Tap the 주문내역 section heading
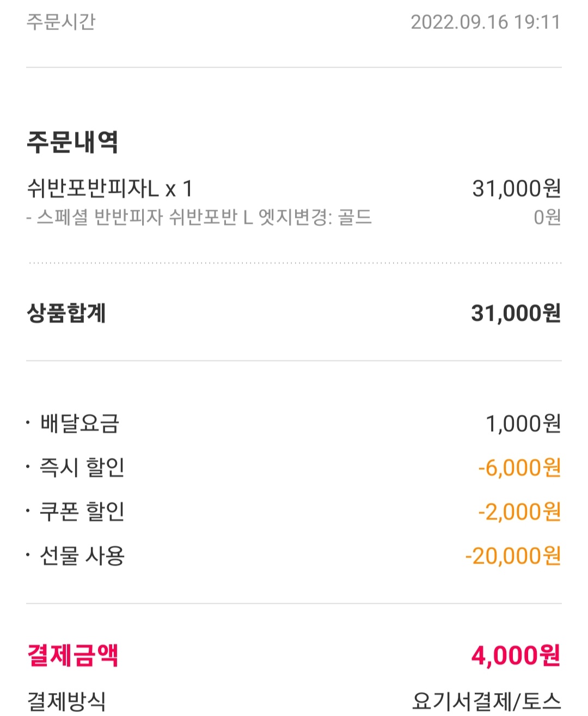The height and width of the screenshot is (716, 588). (x=72, y=142)
